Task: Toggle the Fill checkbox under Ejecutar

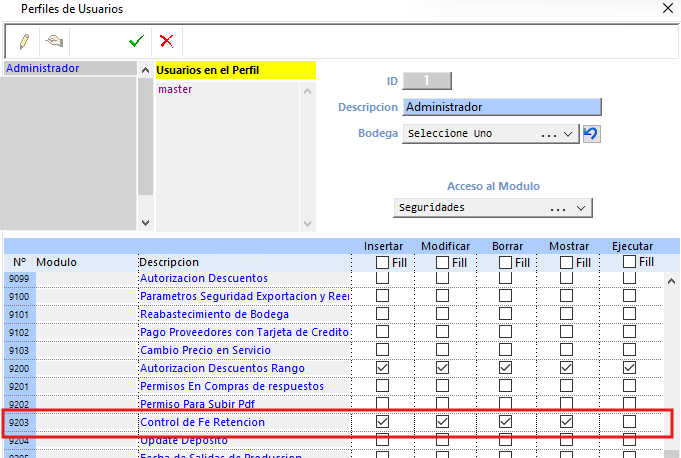Action: tap(630, 262)
